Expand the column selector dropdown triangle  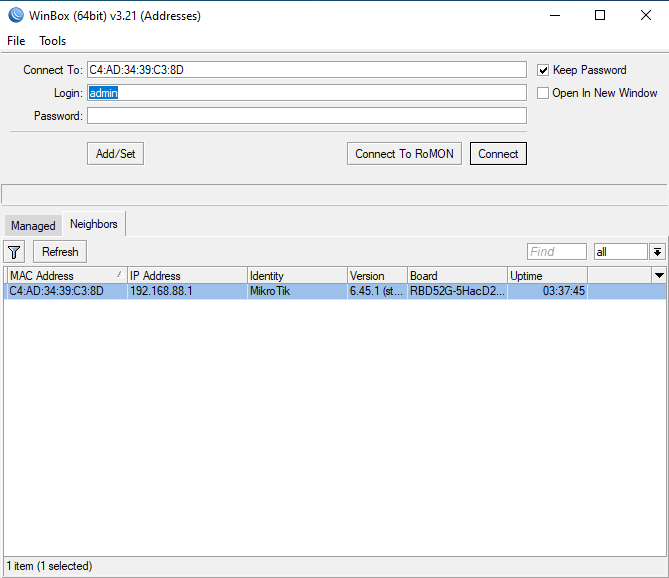pos(659,276)
